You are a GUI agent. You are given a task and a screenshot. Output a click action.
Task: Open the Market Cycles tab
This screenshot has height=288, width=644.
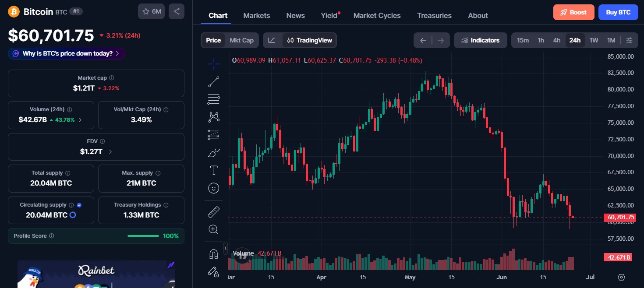(377, 15)
